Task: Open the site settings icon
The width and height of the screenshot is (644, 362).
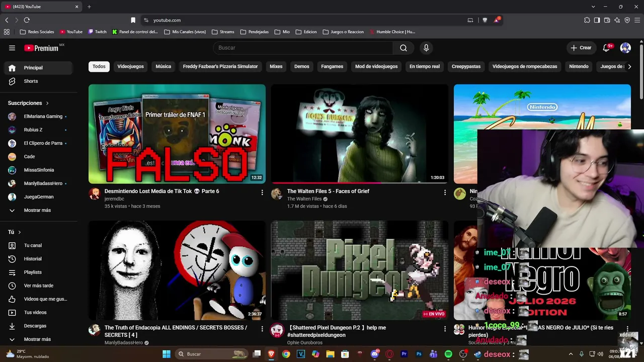Action: [x=146, y=20]
